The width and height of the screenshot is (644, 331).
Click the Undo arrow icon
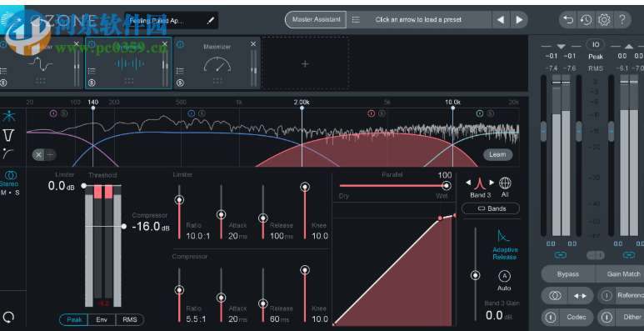pyautogui.click(x=568, y=19)
